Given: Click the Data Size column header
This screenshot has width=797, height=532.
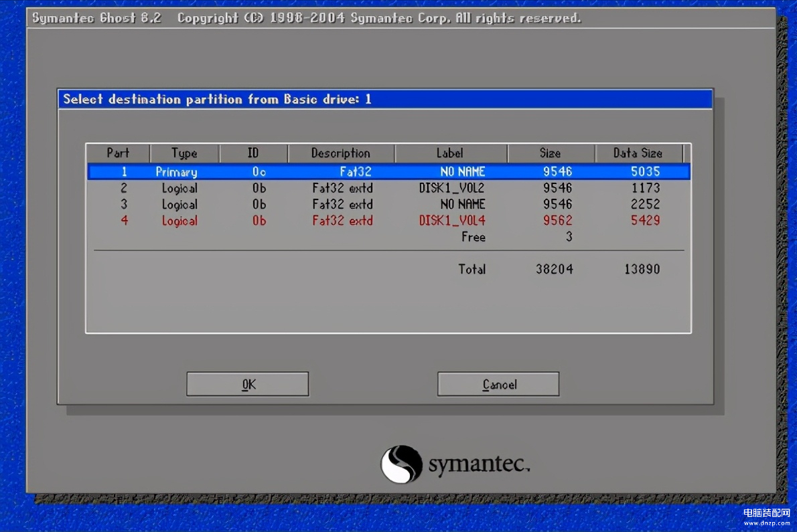Looking at the screenshot, I should (x=638, y=153).
